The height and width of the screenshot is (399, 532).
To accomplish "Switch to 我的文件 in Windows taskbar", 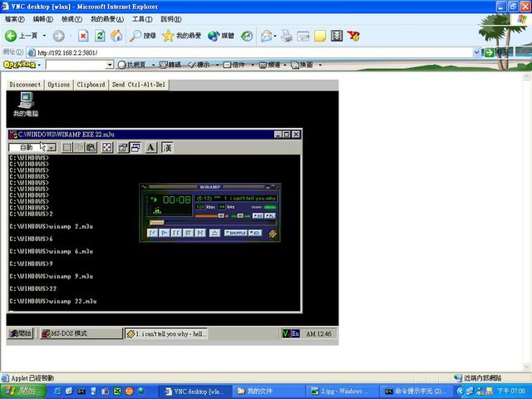I will pos(268,392).
